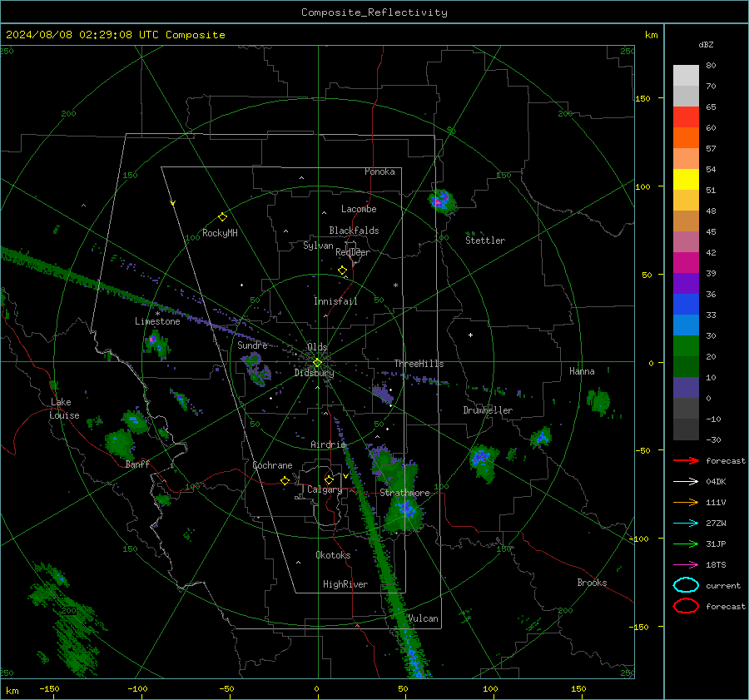Click the yellow diamond marker below RedDeer
The width and height of the screenshot is (749, 700).
click(342, 271)
